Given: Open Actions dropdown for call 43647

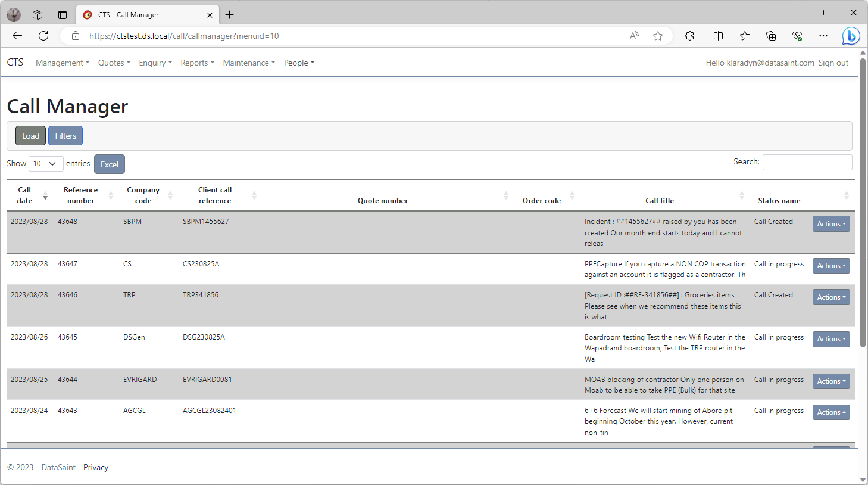Looking at the screenshot, I should coord(831,266).
